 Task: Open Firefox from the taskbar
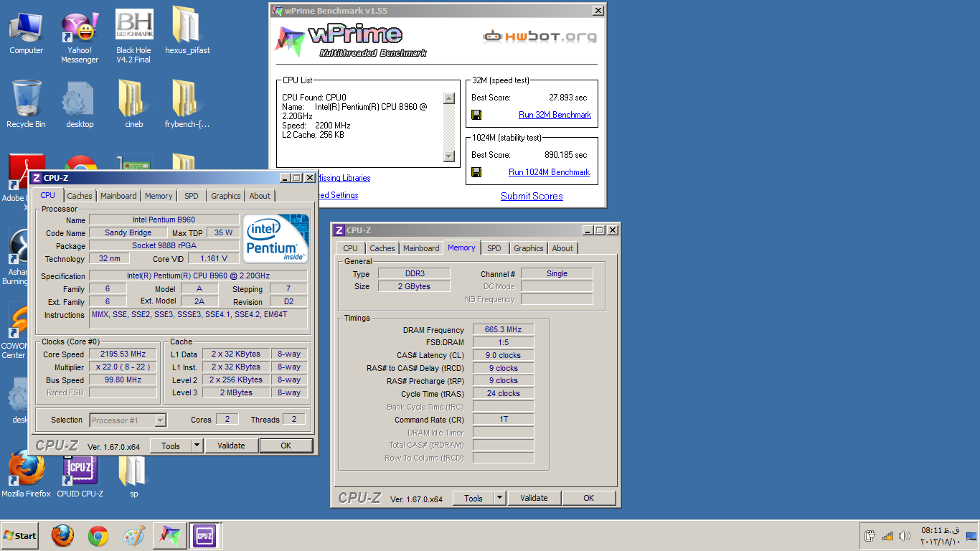coord(63,536)
